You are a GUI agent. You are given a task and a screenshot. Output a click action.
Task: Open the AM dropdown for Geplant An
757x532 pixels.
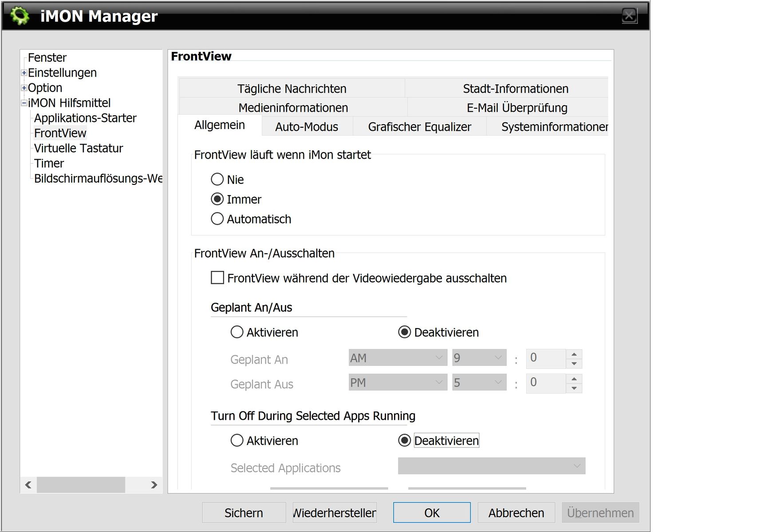(x=398, y=358)
